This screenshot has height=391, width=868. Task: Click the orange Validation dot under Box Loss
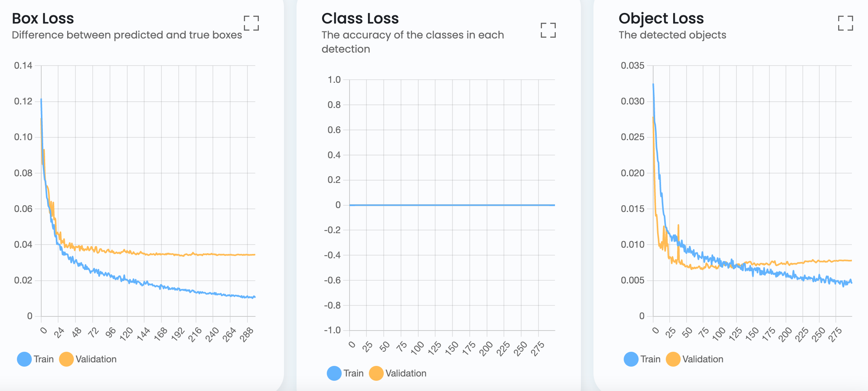coord(66,359)
